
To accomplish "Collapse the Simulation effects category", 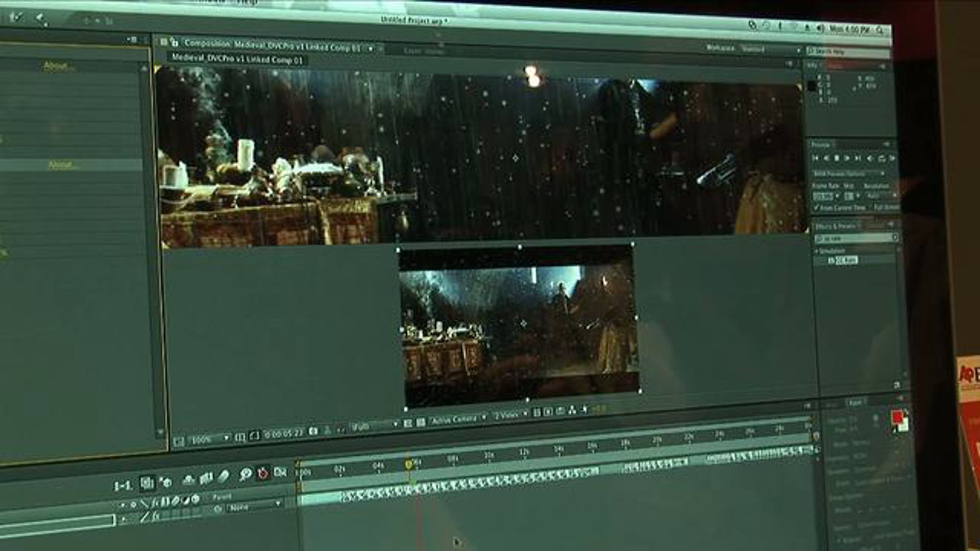I will [817, 251].
